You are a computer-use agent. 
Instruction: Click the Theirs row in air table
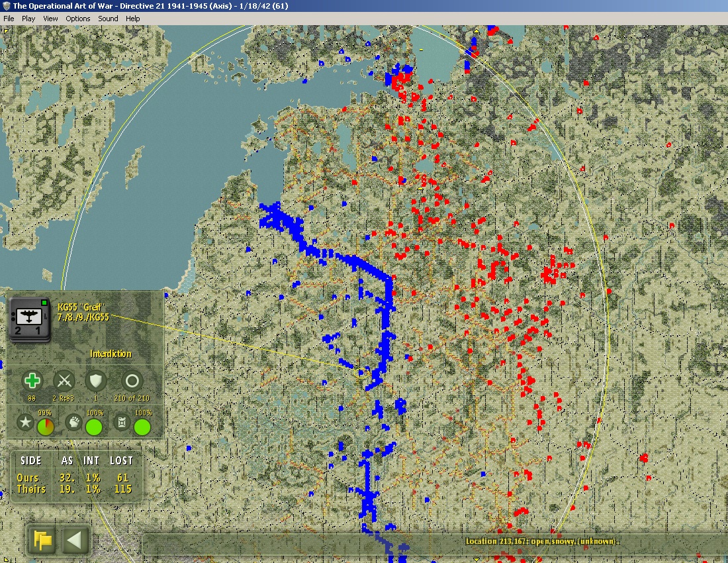[x=74, y=489]
